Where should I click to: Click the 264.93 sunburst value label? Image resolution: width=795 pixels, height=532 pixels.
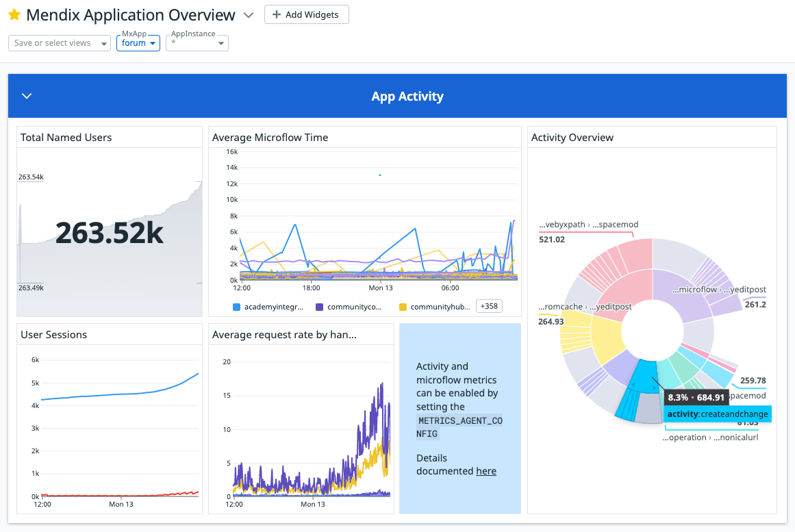[551, 322]
